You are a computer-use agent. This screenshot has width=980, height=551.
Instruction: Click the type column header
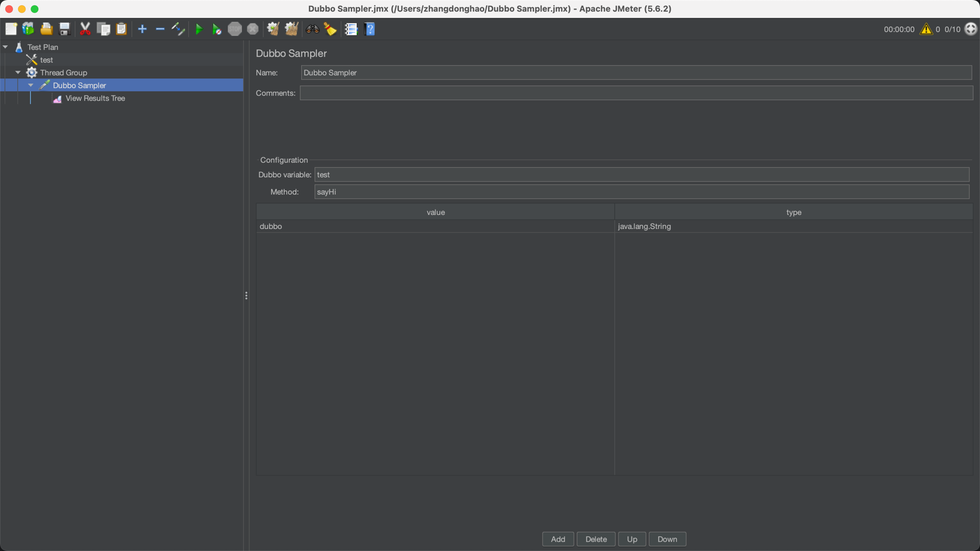[x=794, y=212]
